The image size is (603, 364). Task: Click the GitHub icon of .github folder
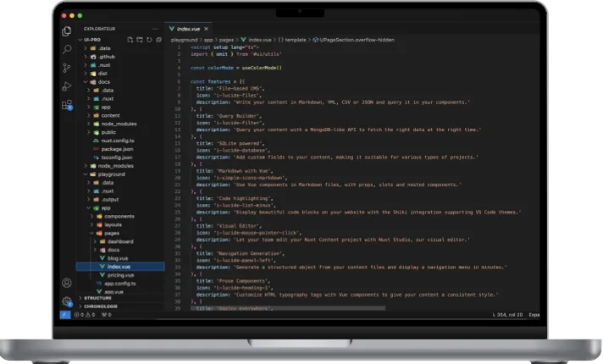pos(93,57)
